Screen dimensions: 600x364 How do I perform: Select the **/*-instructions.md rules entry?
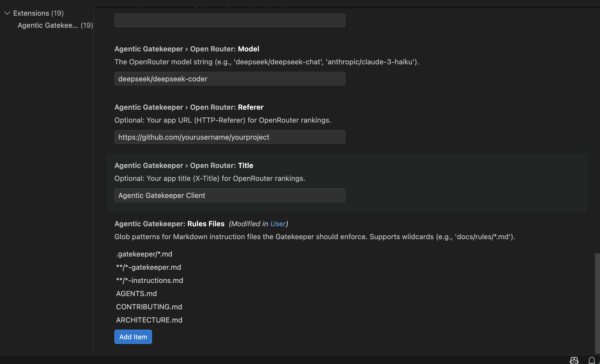[149, 280]
